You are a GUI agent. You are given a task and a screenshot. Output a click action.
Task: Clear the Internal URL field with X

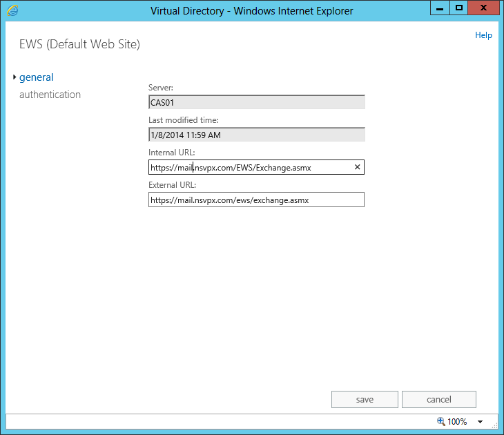coord(357,167)
